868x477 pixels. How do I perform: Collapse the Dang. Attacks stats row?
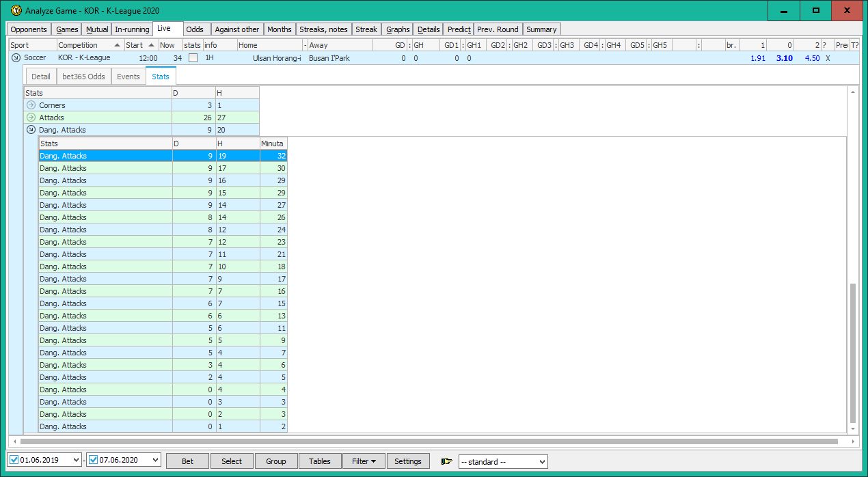[31, 130]
